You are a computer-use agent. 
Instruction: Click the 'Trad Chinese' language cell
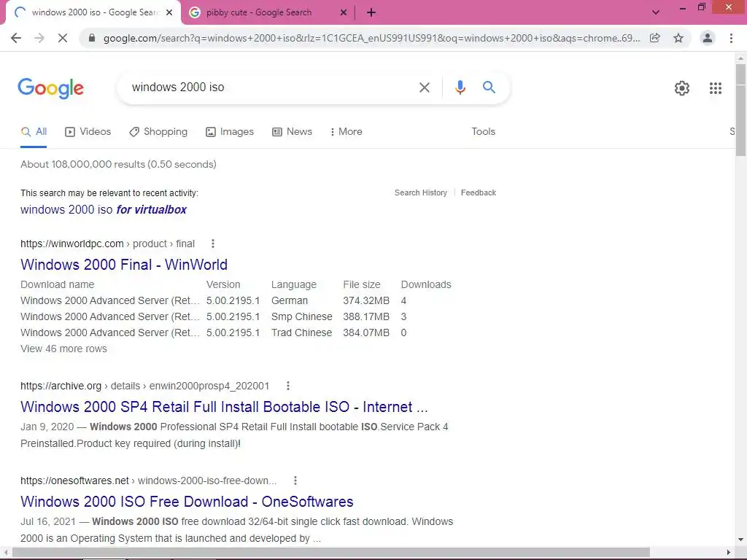301,332
